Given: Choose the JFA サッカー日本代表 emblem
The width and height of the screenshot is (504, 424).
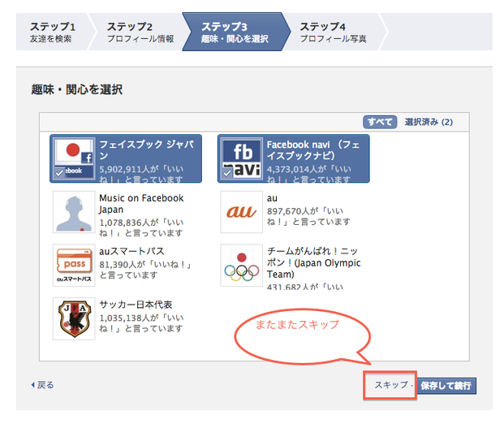Looking at the screenshot, I should [x=74, y=318].
